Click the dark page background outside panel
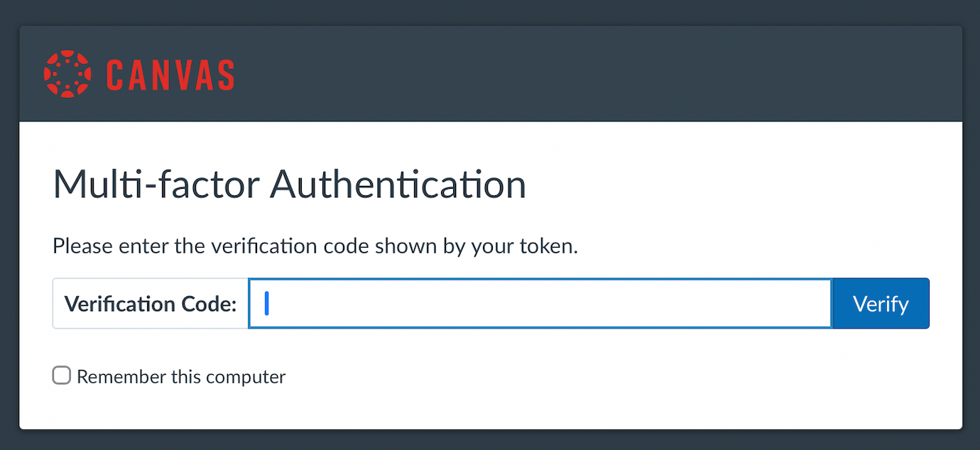Viewport: 980px width, 450px height. pyautogui.click(x=490, y=13)
